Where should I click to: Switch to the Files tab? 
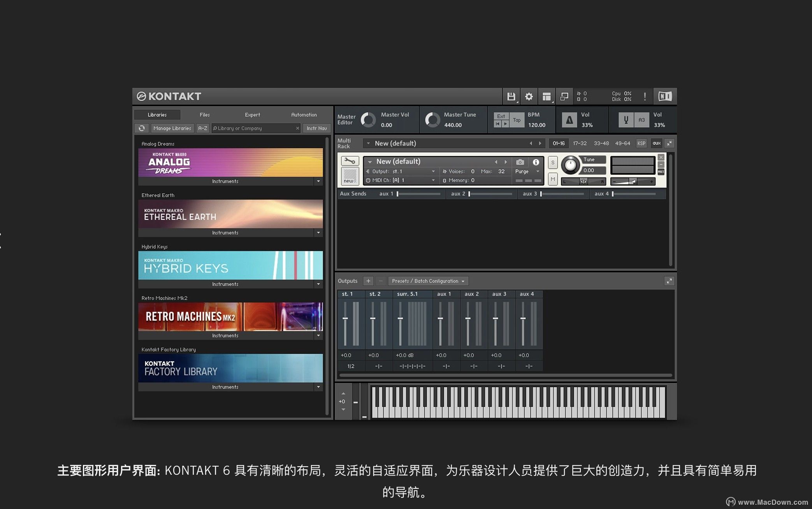[x=205, y=114]
